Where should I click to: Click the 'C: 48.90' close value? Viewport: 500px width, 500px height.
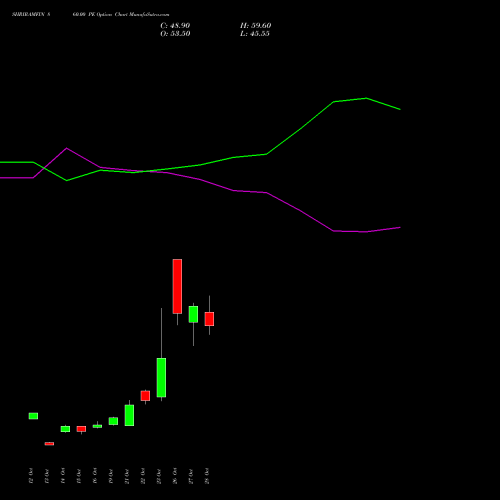coord(175,26)
